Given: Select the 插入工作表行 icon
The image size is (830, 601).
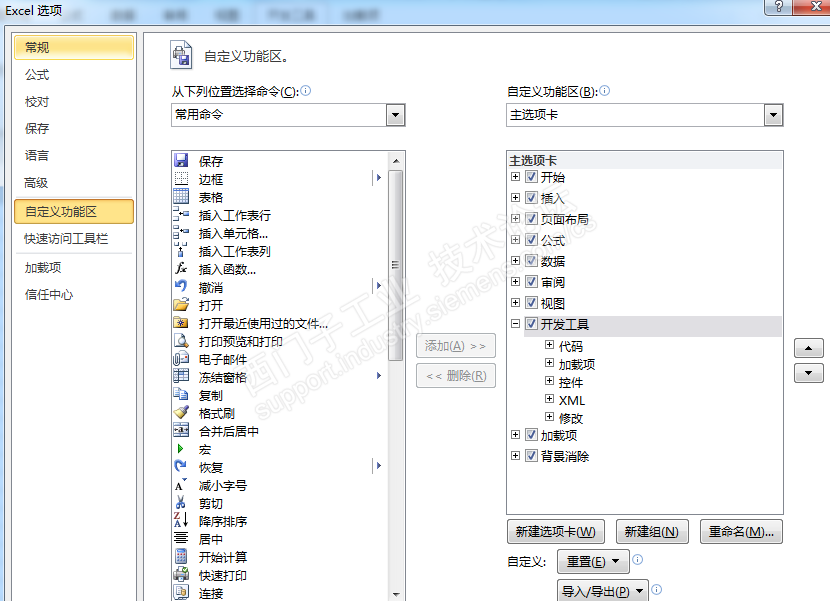Looking at the screenshot, I should [181, 214].
